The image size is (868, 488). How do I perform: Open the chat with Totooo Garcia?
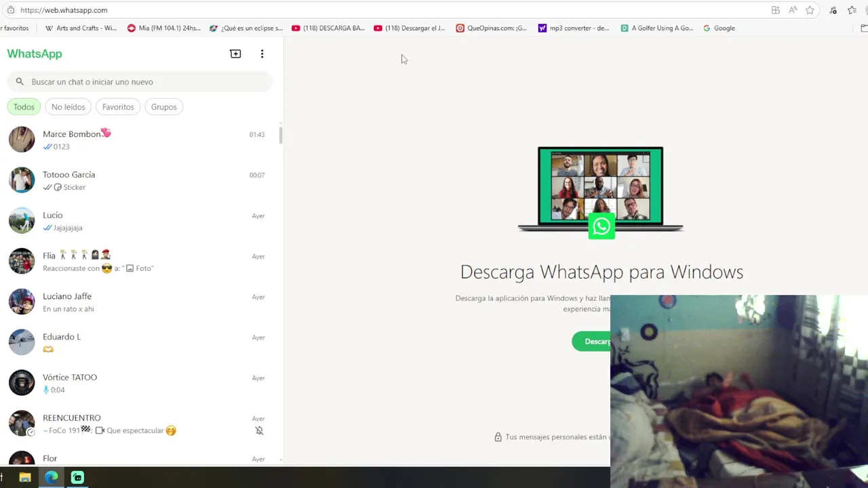(x=139, y=180)
